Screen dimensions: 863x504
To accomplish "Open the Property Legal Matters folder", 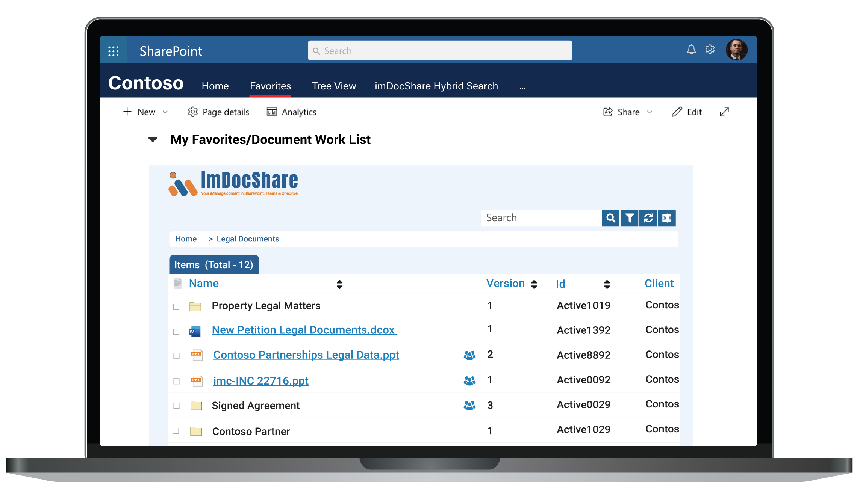I will coord(266,306).
